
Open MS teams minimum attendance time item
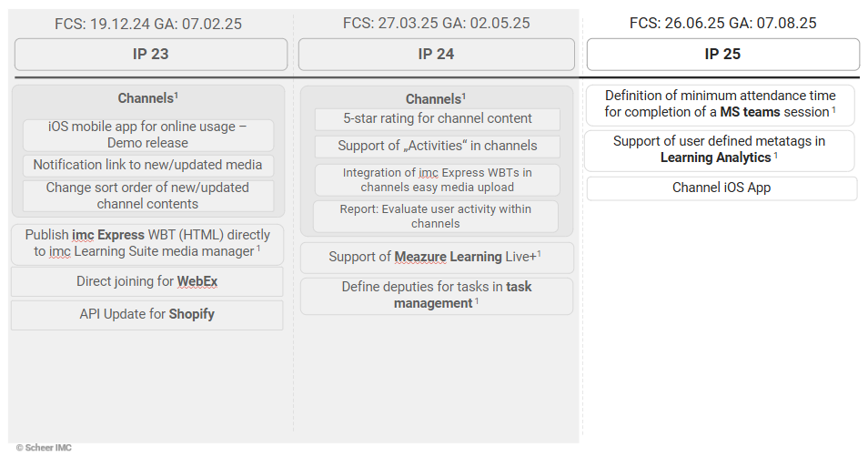720,104
